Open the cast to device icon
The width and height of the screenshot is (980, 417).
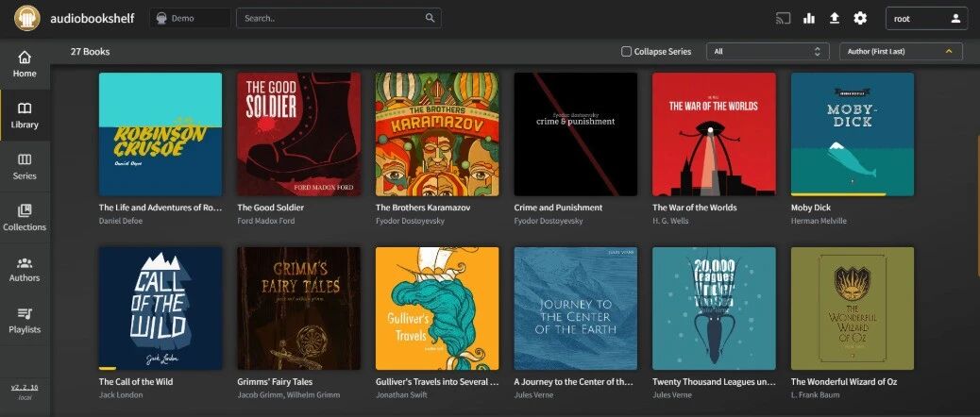tap(783, 18)
